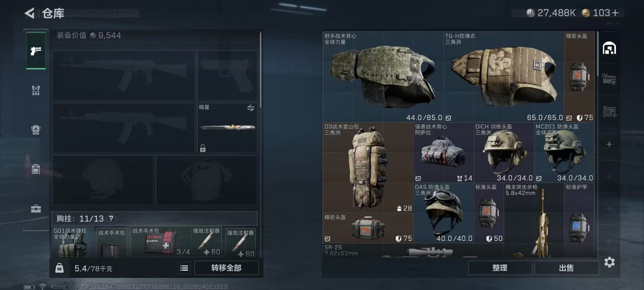Open the level IV storage box expansion
Image resolution: width=644 pixels, height=290 pixels.
(609, 79)
